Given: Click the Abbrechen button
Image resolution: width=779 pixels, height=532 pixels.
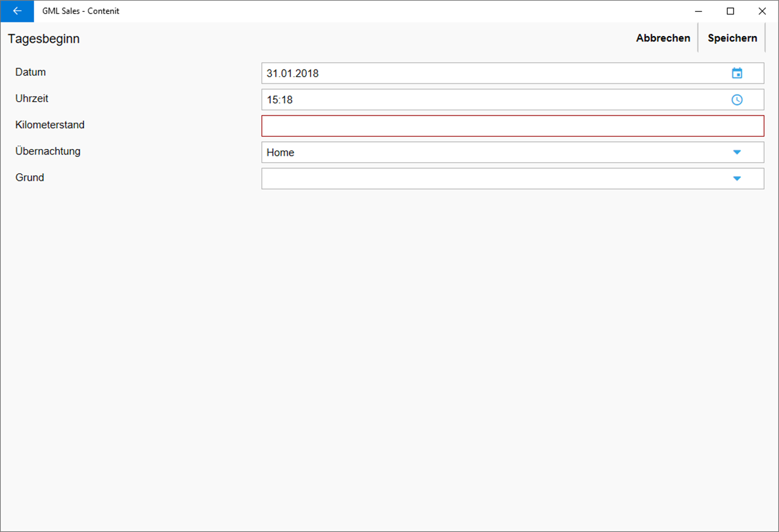Looking at the screenshot, I should [x=663, y=38].
